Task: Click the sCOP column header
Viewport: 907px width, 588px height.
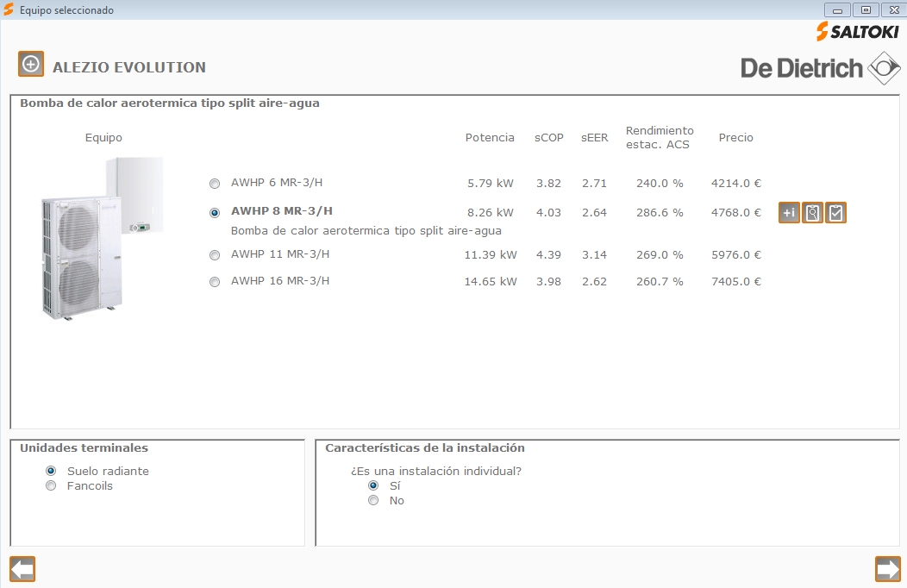Action: coord(549,138)
